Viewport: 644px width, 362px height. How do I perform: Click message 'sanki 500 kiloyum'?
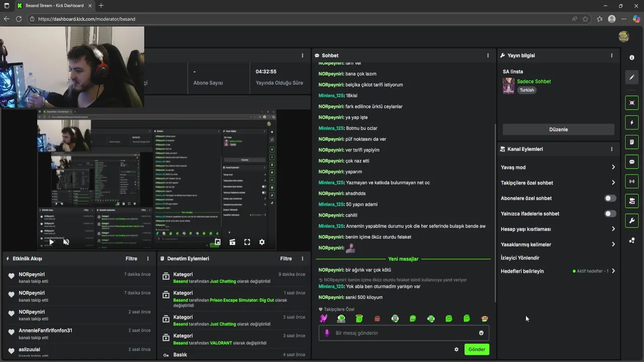364,297
